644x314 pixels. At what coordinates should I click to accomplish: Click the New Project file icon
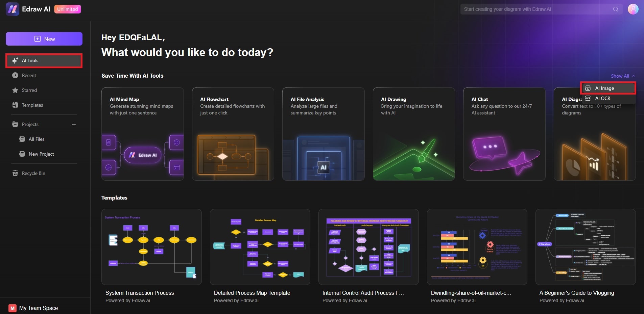[x=22, y=154]
